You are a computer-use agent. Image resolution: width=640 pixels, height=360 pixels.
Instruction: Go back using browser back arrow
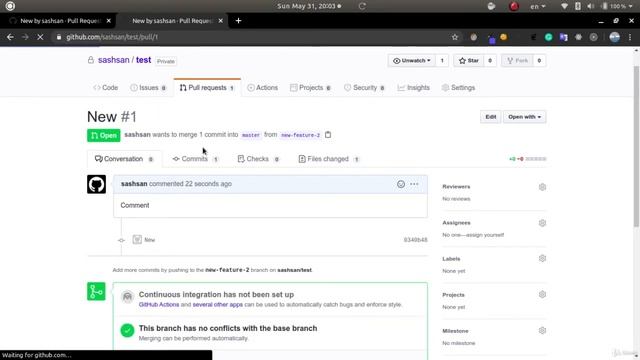[x=10, y=37]
